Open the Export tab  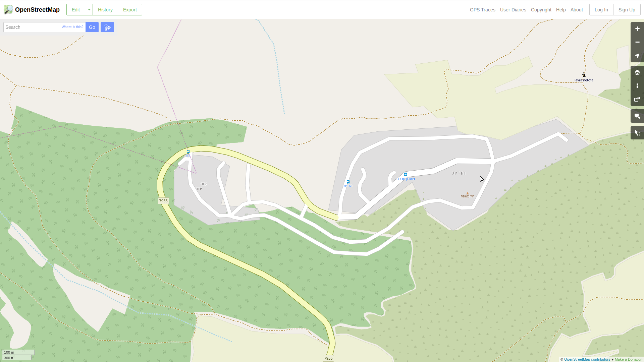pyautogui.click(x=130, y=10)
